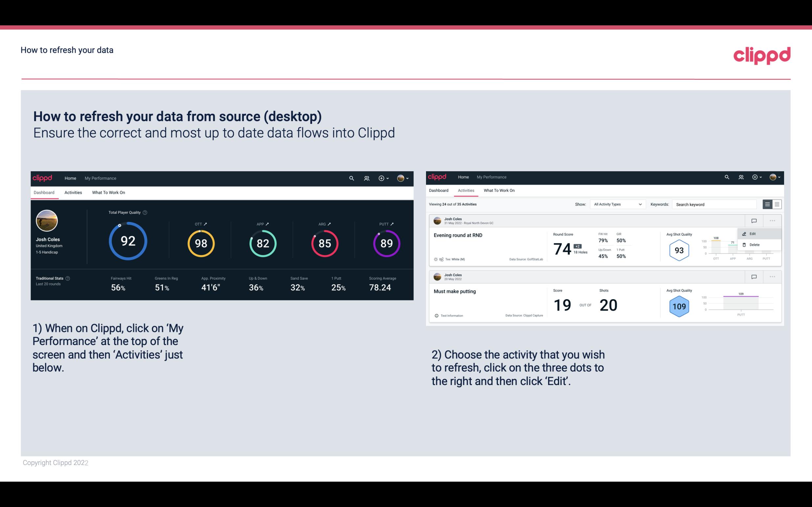
Task: Switch to the Activities tab
Action: (73, 192)
